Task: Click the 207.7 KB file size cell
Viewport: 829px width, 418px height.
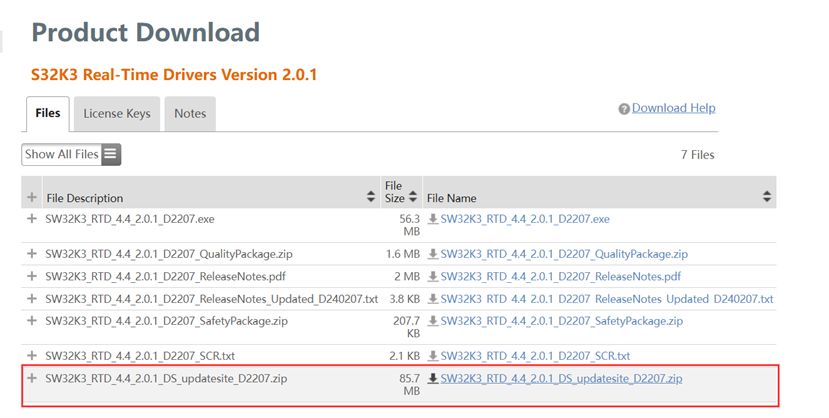Action: point(407,327)
